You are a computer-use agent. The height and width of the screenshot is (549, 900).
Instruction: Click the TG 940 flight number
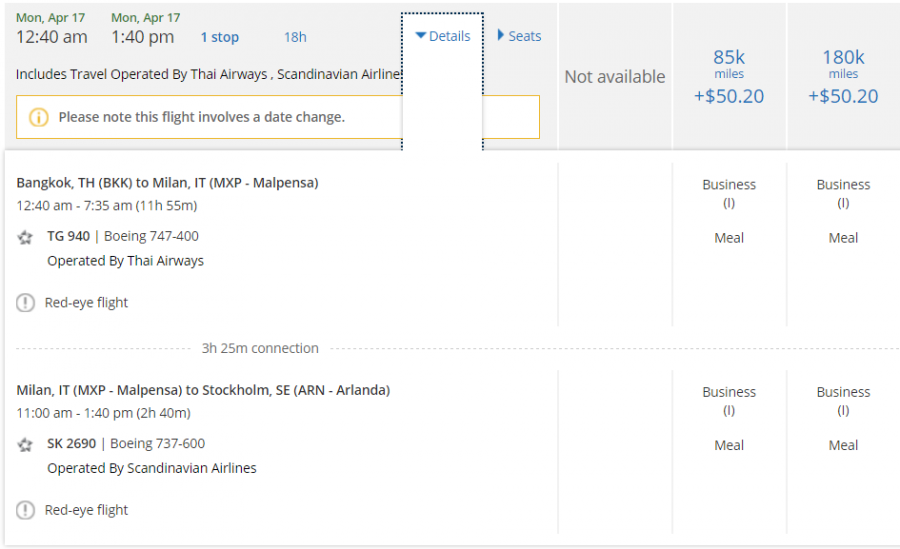pos(68,237)
